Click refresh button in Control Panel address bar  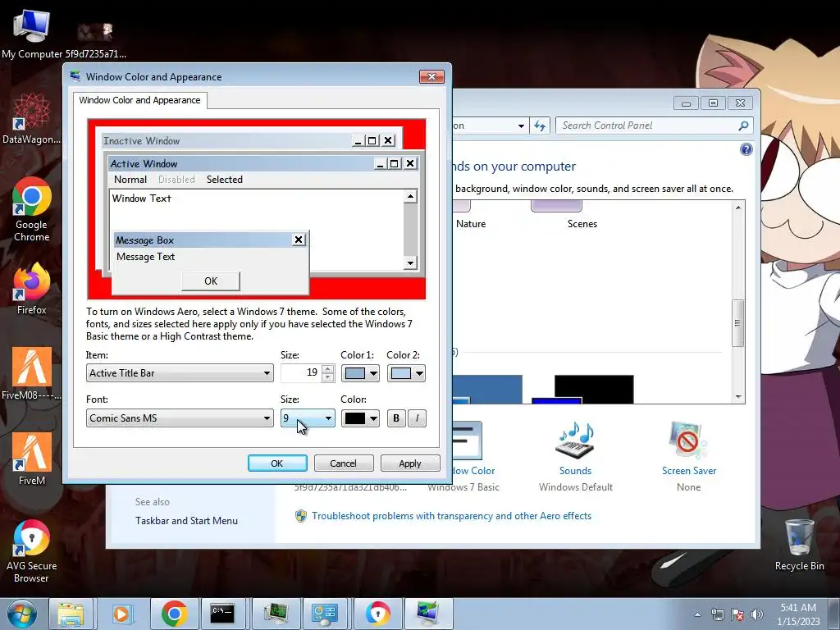coord(540,126)
